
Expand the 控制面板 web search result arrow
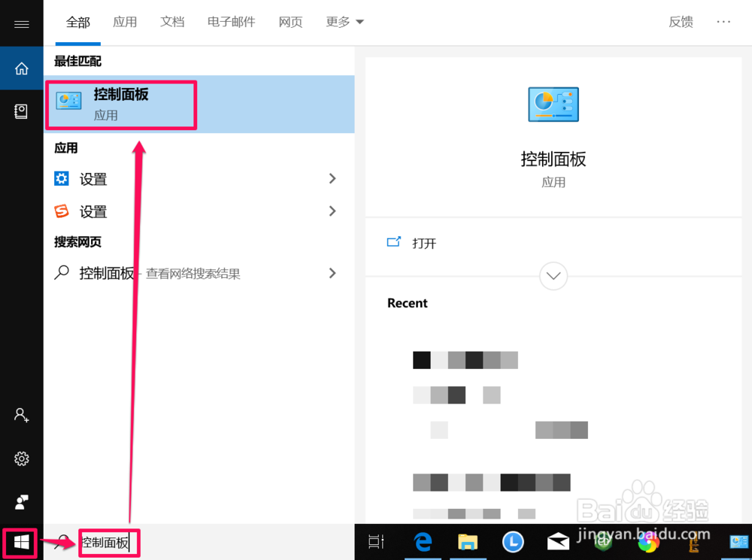[x=332, y=273]
